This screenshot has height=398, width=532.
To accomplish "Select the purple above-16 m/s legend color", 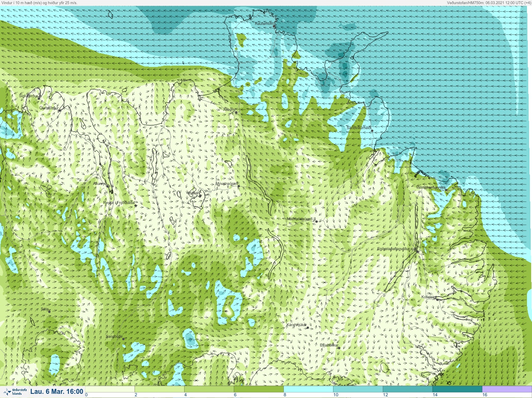I will tap(507, 389).
